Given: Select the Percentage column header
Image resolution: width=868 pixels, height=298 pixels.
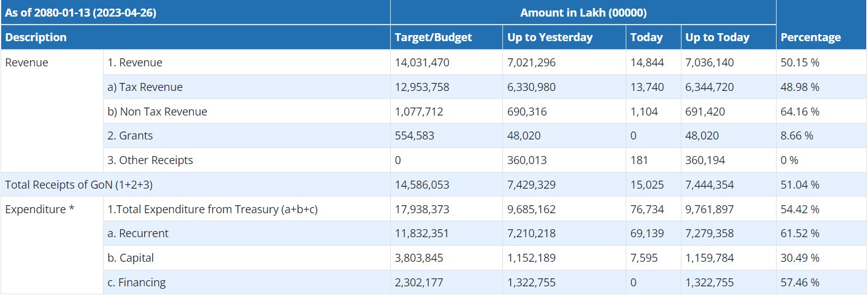Looking at the screenshot, I should 810,37.
